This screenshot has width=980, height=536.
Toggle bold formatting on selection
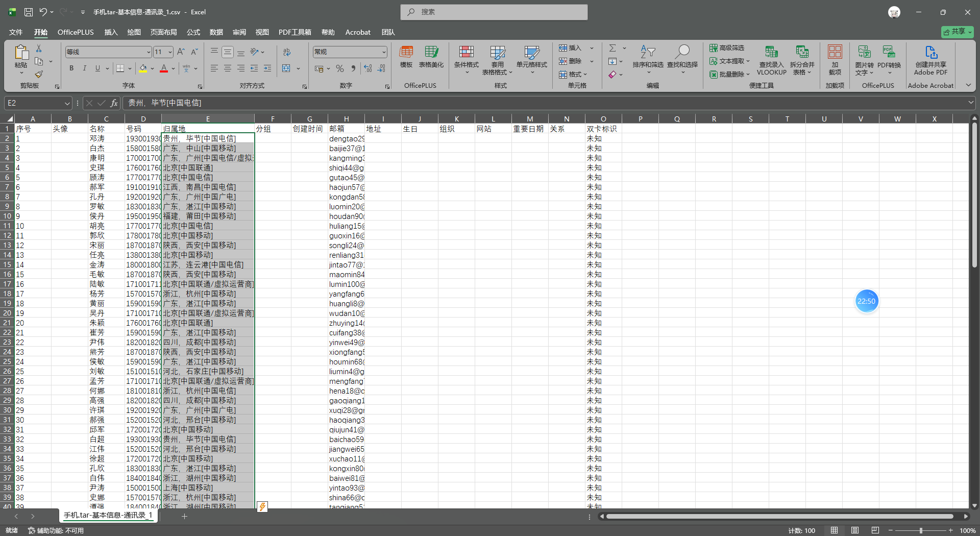tap(71, 68)
